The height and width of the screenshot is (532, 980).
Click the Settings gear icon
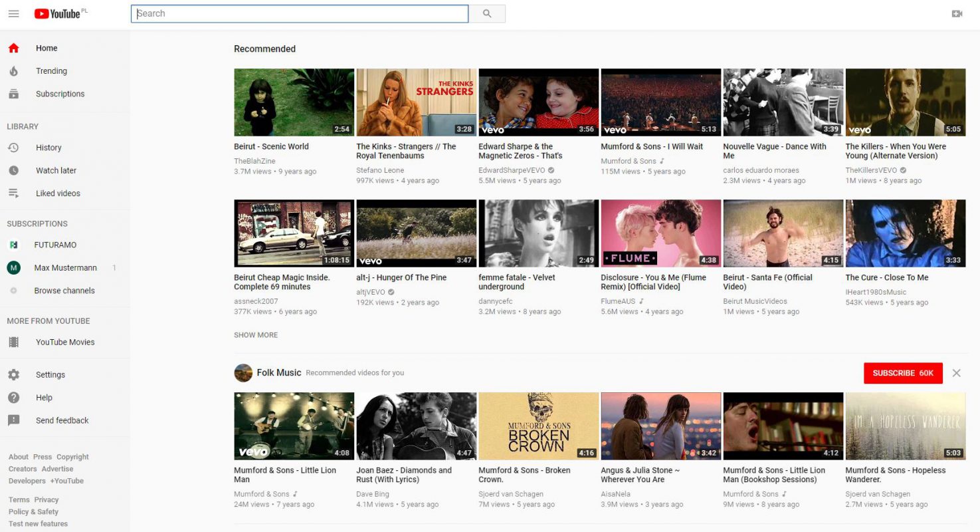13,374
